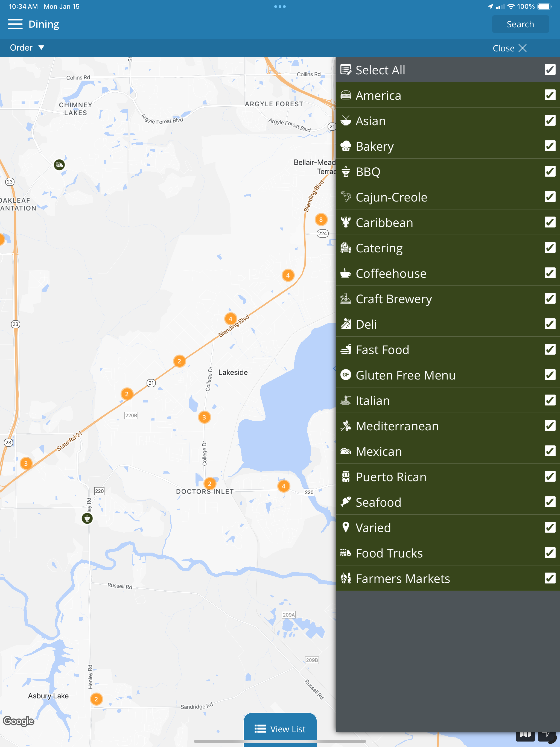
Task: Uncheck the Cajun-Creole checkbox
Action: pos(550,197)
